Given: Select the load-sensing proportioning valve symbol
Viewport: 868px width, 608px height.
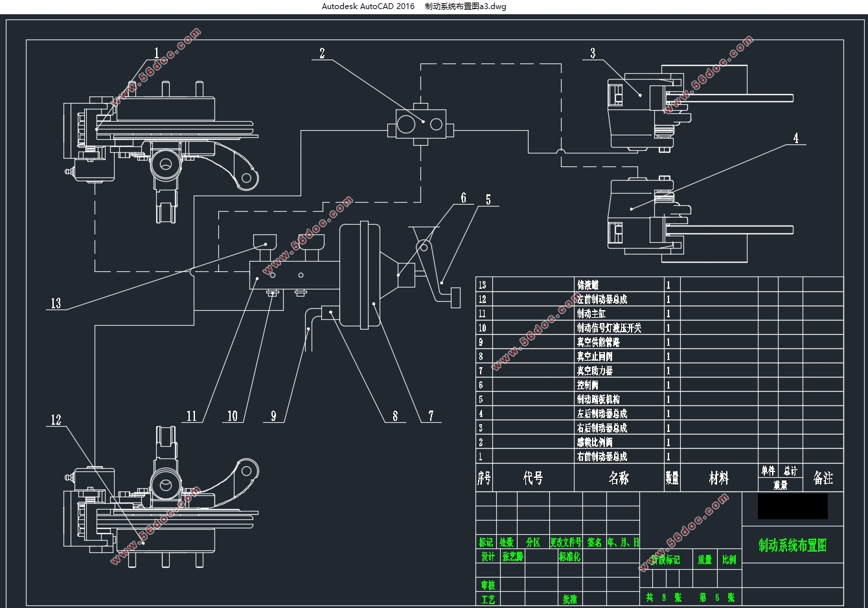Looking at the screenshot, I should [x=420, y=122].
